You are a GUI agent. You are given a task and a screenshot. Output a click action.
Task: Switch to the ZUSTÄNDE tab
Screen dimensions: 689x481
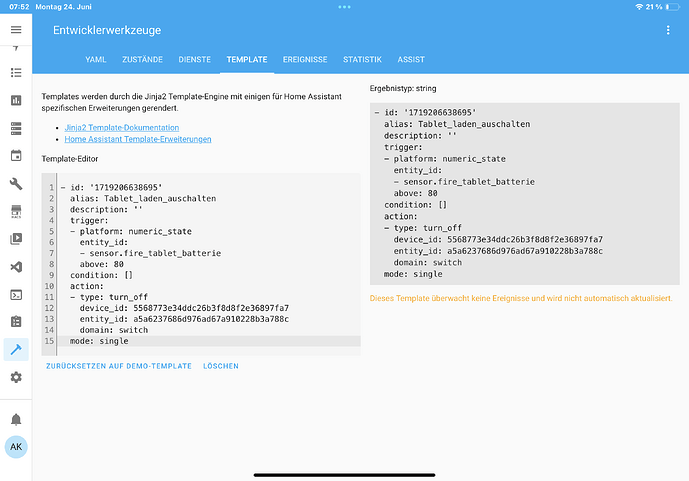tap(143, 60)
